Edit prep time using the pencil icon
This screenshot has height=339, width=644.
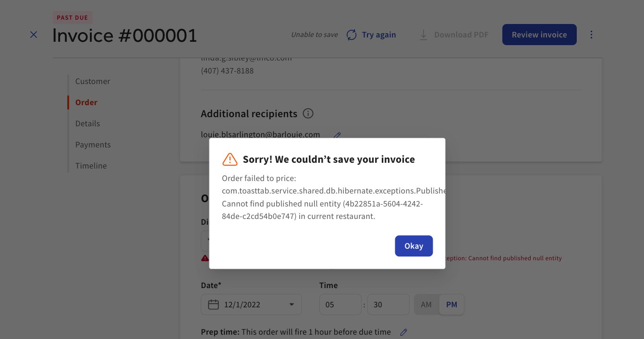pos(404,332)
